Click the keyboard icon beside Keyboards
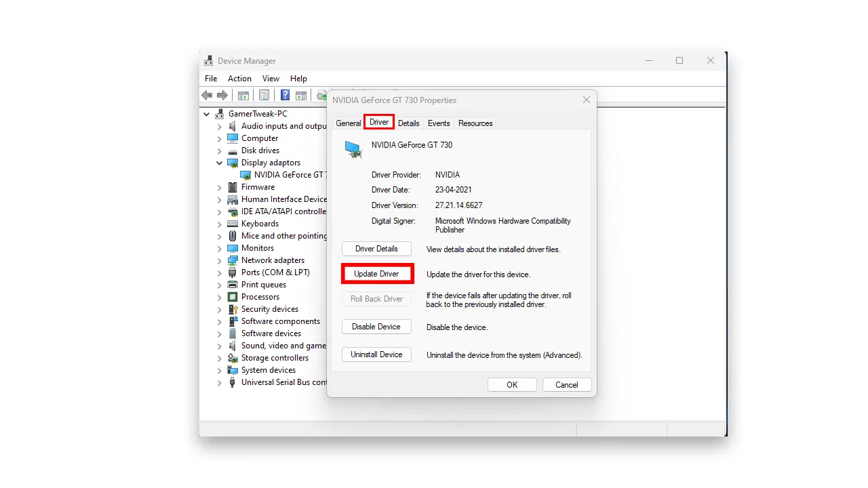 [233, 224]
